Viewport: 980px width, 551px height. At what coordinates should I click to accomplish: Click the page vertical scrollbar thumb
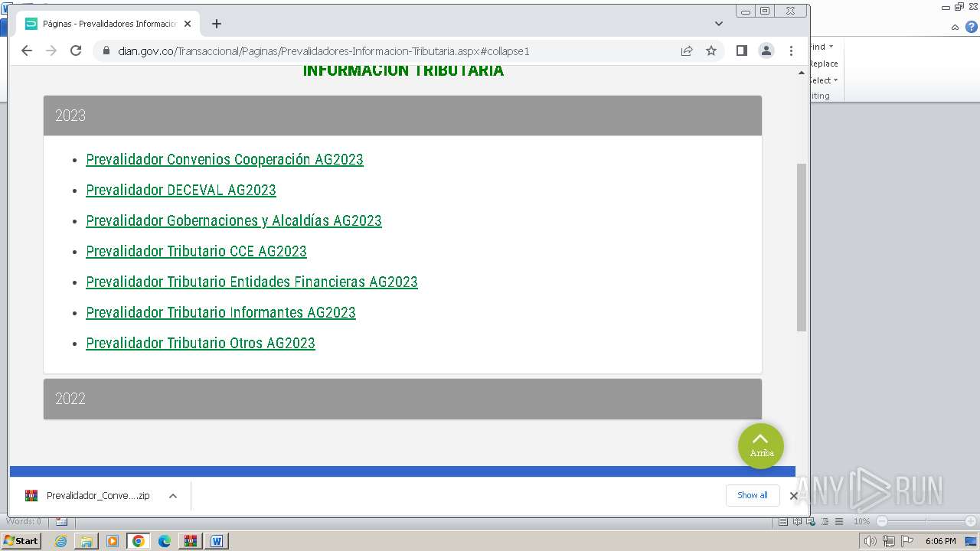(802, 247)
